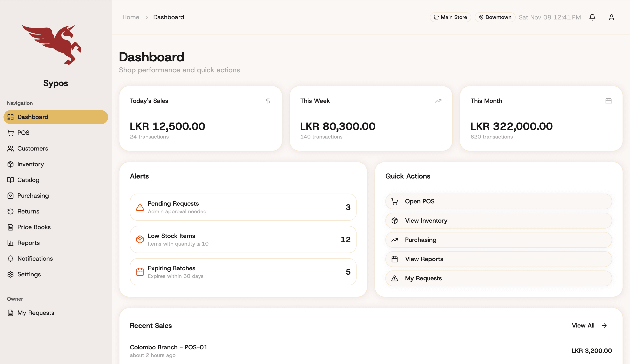Click the Inventory box icon
Viewport: 630px width, 364px height.
click(10, 164)
